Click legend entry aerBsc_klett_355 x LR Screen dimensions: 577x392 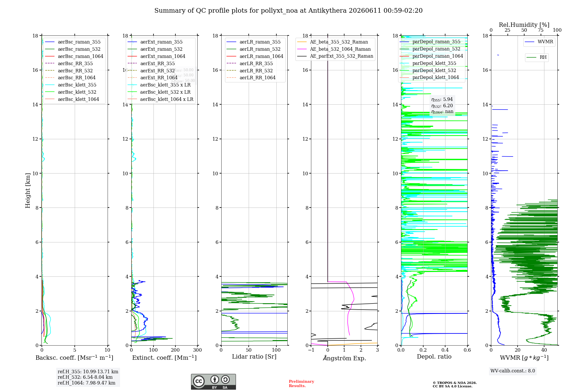[x=159, y=85]
